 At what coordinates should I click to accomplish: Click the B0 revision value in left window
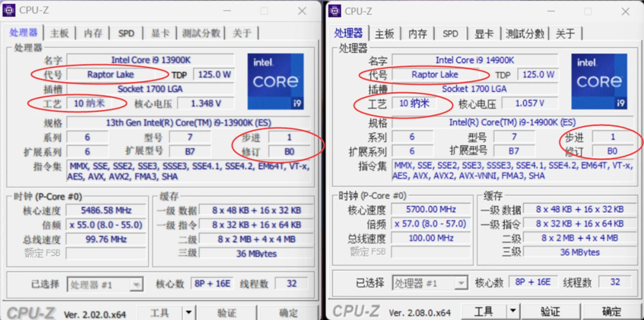[x=289, y=152]
